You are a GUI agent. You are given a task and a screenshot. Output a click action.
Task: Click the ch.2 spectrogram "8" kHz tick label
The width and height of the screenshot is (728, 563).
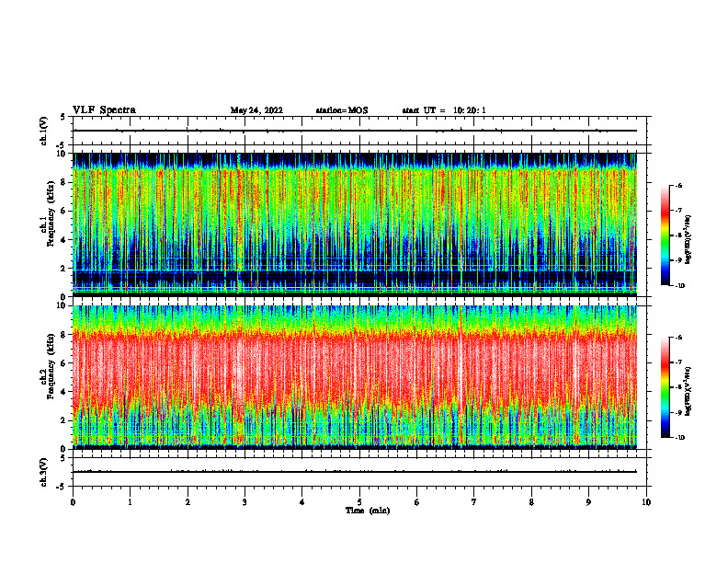tap(64, 335)
